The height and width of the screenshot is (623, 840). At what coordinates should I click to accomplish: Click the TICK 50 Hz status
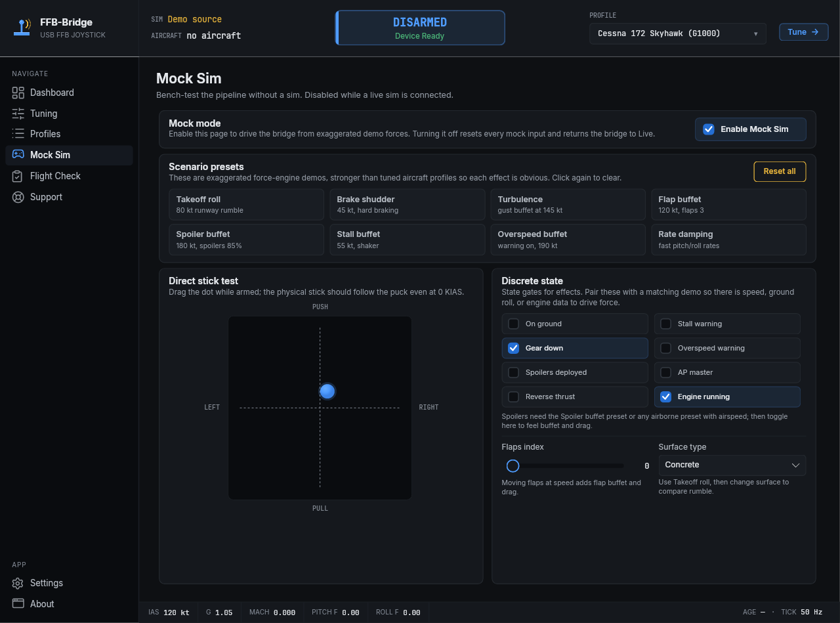(801, 612)
